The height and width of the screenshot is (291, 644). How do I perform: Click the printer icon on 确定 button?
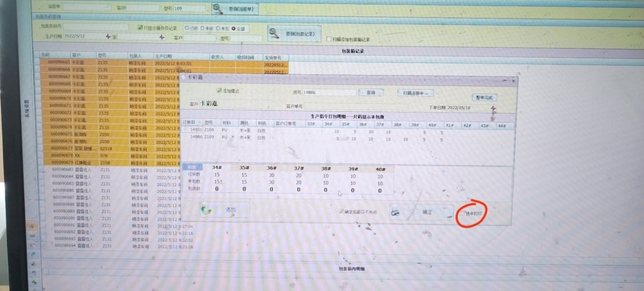click(x=395, y=212)
